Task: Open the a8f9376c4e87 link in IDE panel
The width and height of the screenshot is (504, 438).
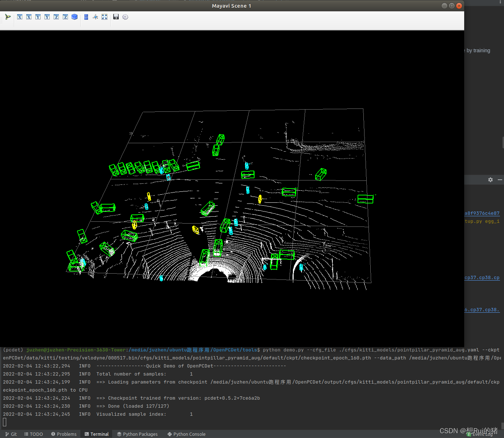Action: [x=482, y=213]
